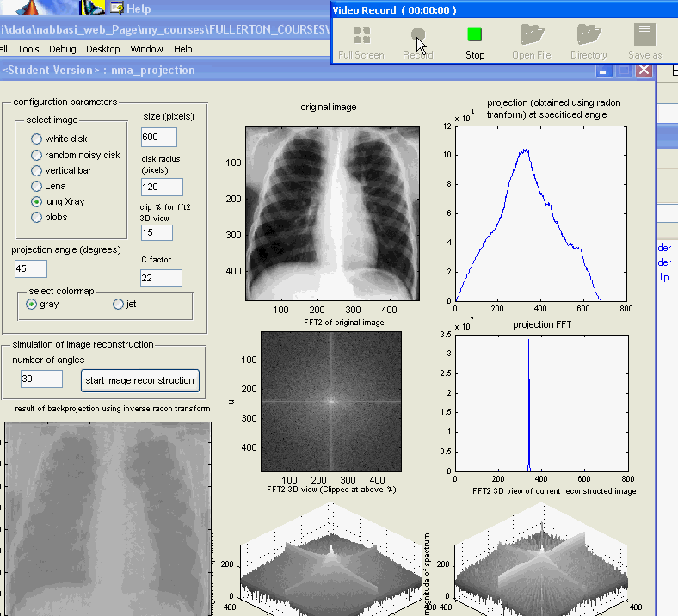Screen dimensions: 678x616
Task: Select the jet colormap radio button
Action: [119, 304]
